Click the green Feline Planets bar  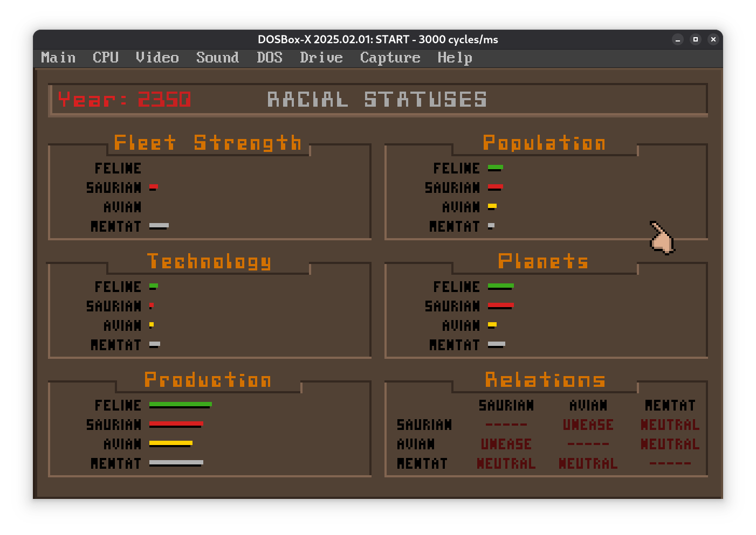[x=500, y=286]
